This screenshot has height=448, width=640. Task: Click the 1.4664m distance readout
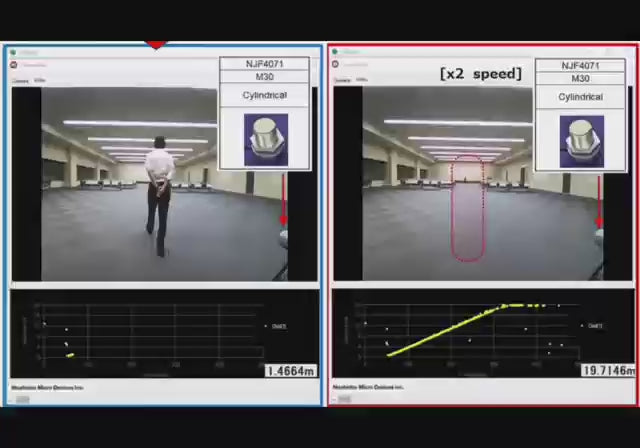click(x=291, y=370)
